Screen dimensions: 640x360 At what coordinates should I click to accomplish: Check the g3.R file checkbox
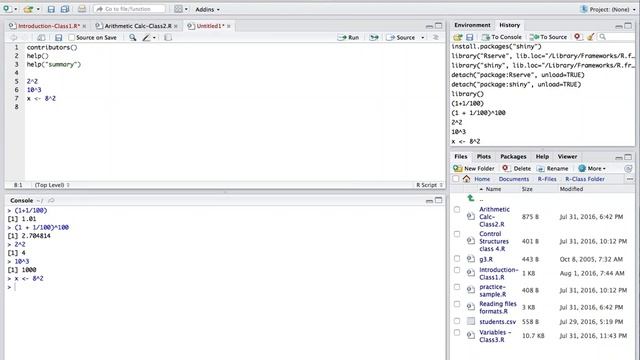457,258
